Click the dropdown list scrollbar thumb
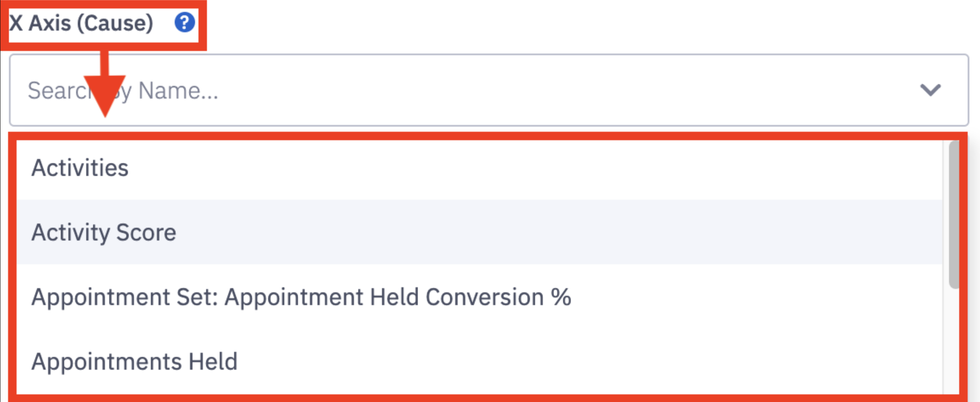Viewport: 980px width, 402px height. 953,215
